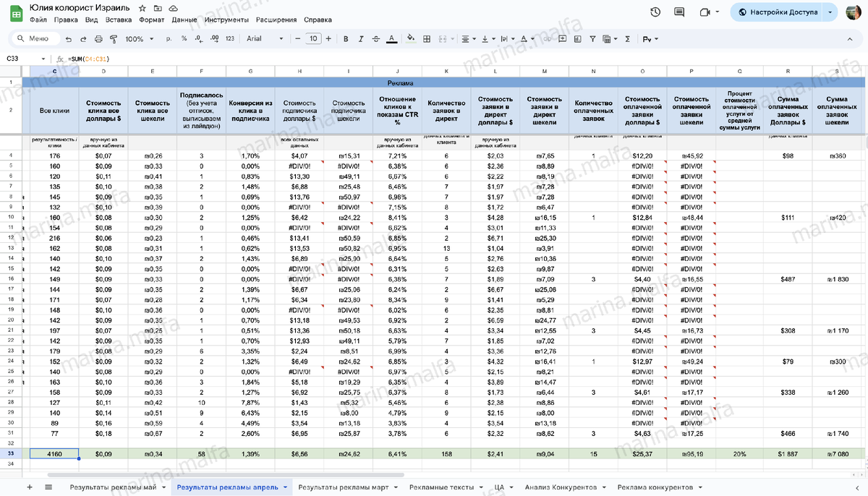This screenshot has height=496, width=868.
Task: Switch to Результаты рекламы май tab
Action: point(117,487)
